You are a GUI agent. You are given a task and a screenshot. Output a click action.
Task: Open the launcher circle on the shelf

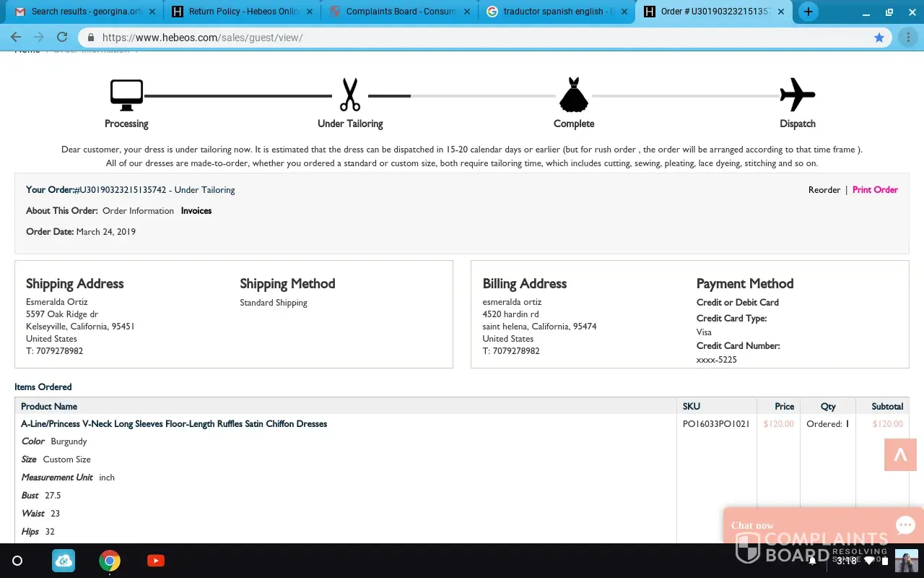(18, 561)
